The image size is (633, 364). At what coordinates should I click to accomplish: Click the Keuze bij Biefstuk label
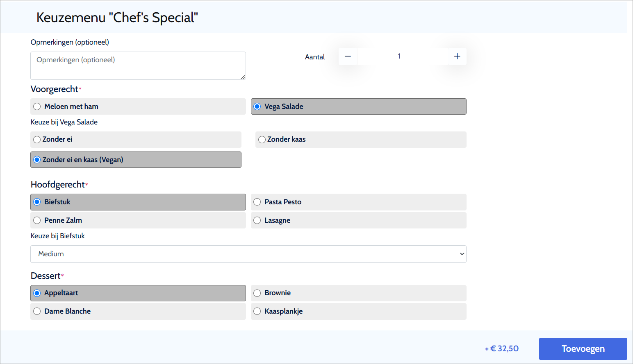pos(58,236)
